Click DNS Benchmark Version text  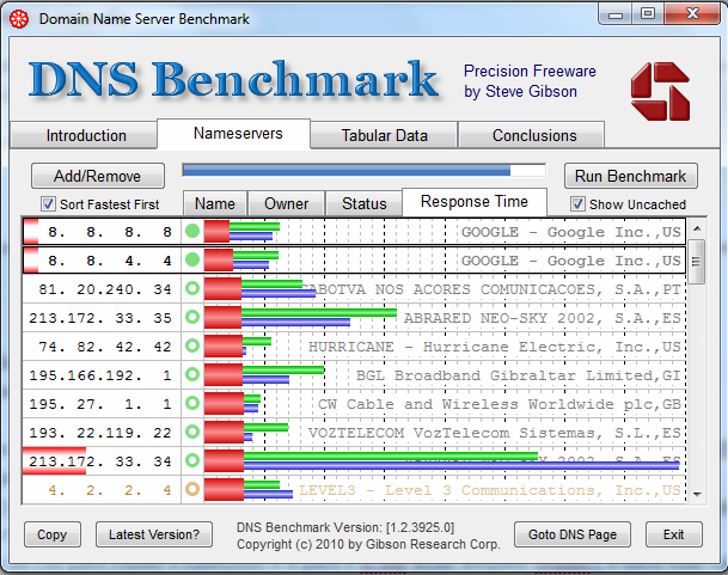coord(345,528)
